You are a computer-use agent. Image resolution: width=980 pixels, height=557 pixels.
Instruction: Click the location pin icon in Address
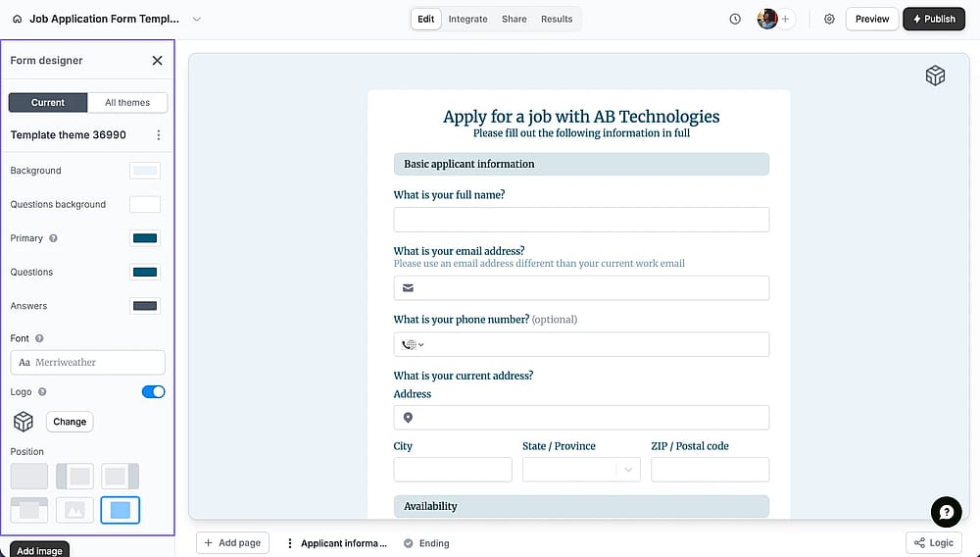[408, 418]
